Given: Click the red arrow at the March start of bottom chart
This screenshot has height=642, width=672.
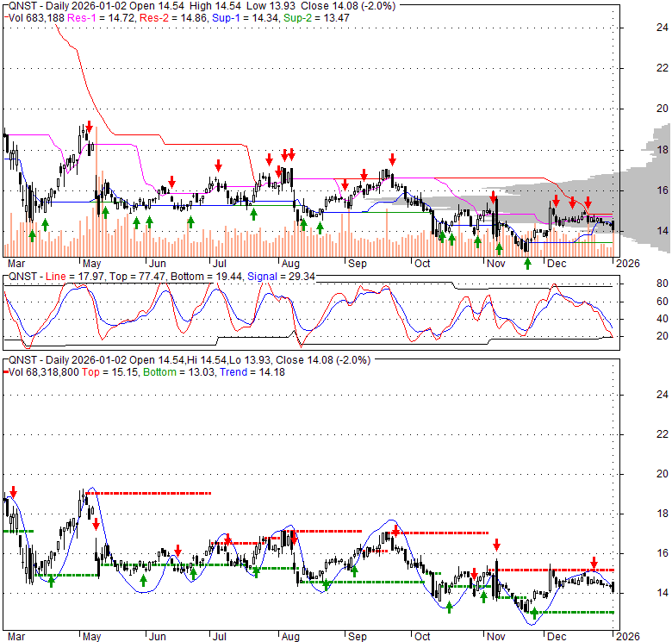Looking at the screenshot, I should [x=13, y=491].
